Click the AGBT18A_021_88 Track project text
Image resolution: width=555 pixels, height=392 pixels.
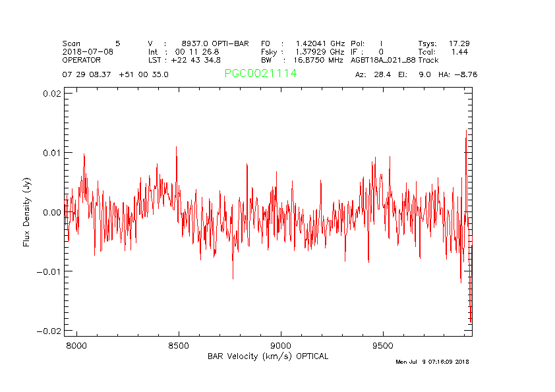pyautogui.click(x=394, y=59)
